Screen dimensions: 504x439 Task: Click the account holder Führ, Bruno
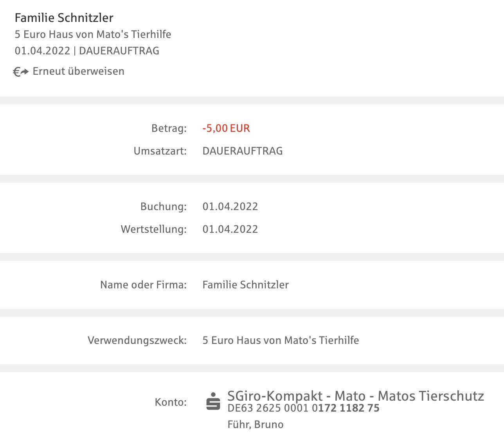click(x=256, y=425)
